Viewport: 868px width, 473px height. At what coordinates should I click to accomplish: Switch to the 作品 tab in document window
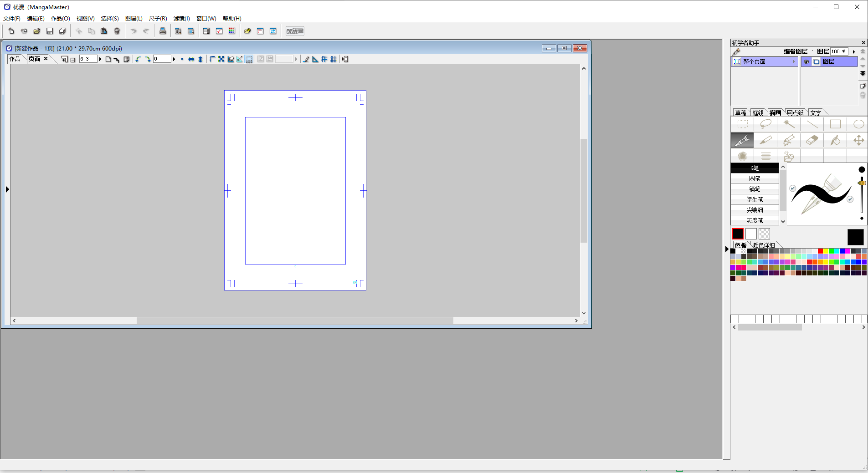point(15,59)
